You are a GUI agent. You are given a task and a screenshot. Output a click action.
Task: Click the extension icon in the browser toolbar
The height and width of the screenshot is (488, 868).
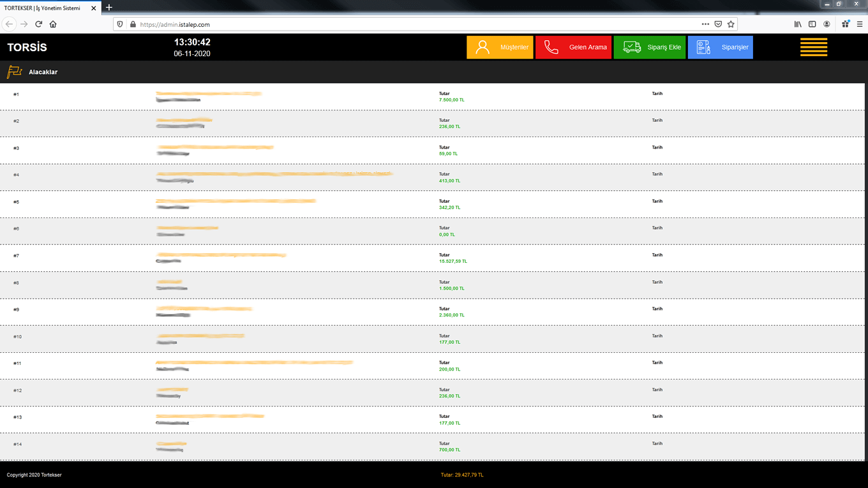coord(846,24)
